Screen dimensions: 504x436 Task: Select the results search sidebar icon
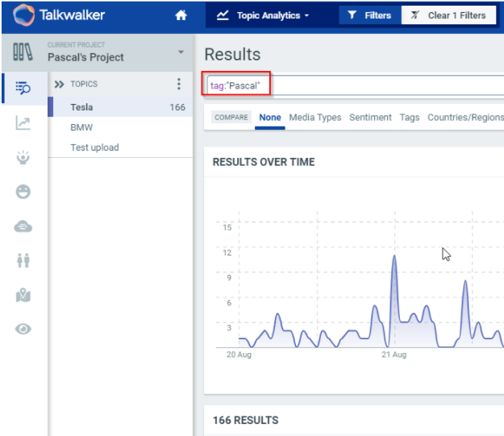23,88
